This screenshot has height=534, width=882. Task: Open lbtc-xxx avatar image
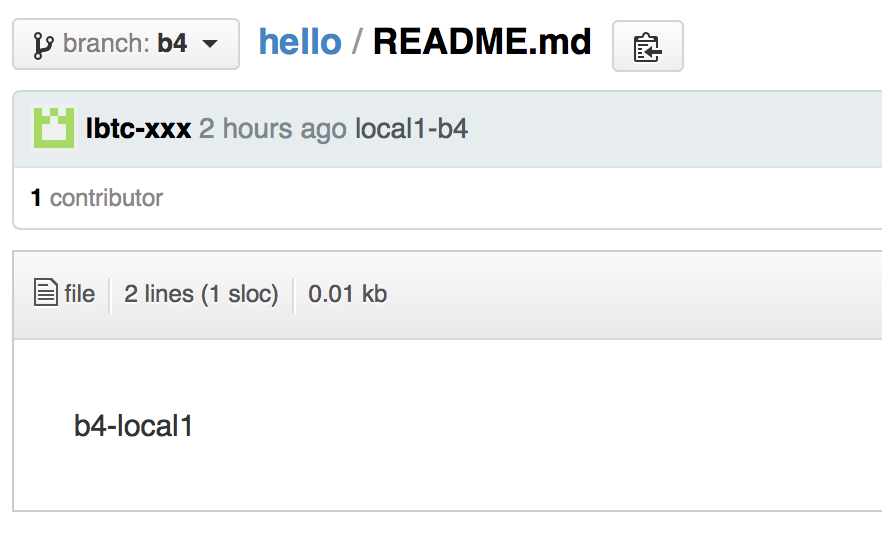(54, 128)
